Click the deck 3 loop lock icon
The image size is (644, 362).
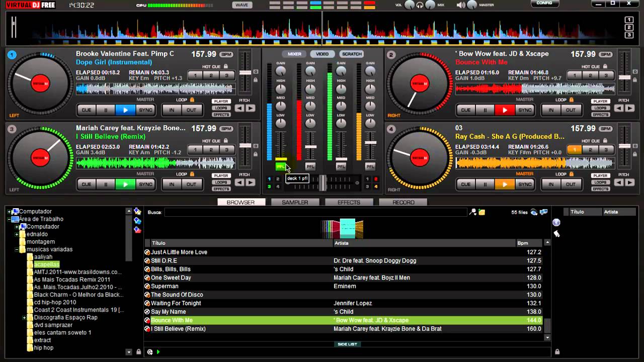[192, 174]
